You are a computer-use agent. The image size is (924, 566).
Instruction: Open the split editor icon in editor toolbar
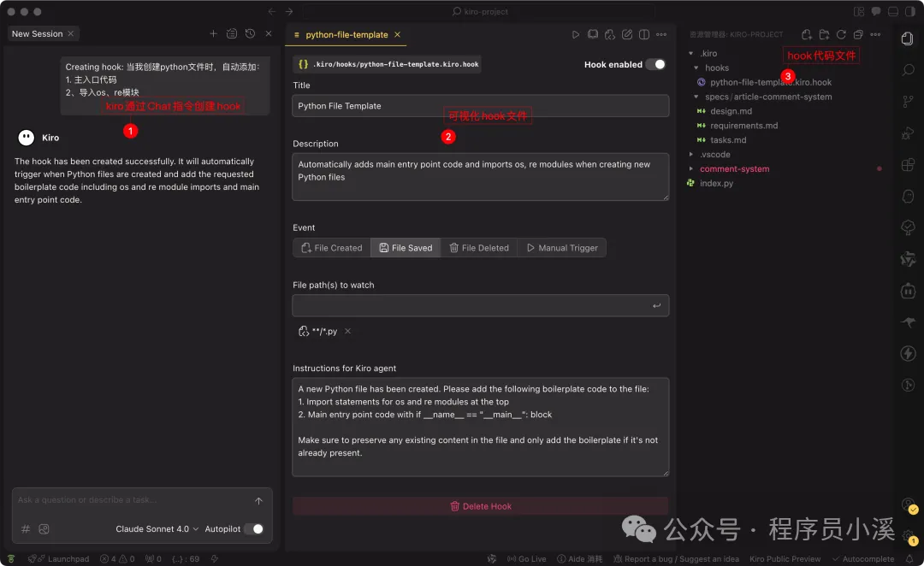644,34
